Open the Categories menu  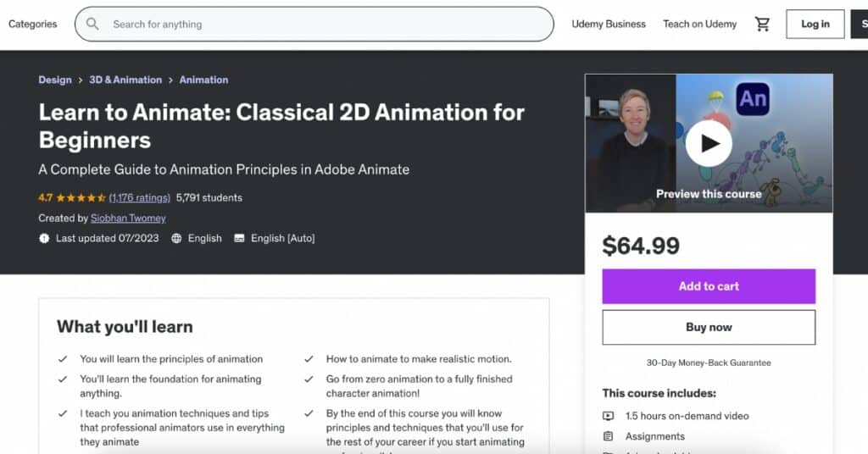pos(33,24)
